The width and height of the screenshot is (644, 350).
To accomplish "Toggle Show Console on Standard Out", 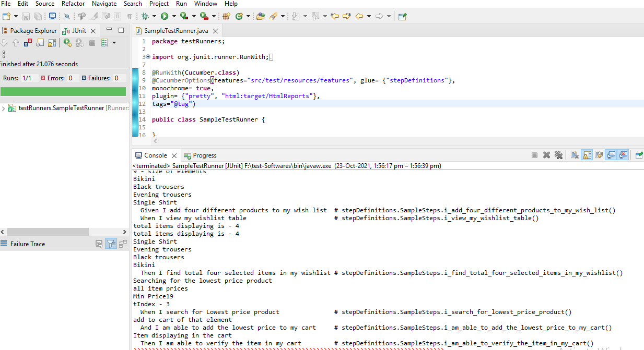I will (611, 155).
